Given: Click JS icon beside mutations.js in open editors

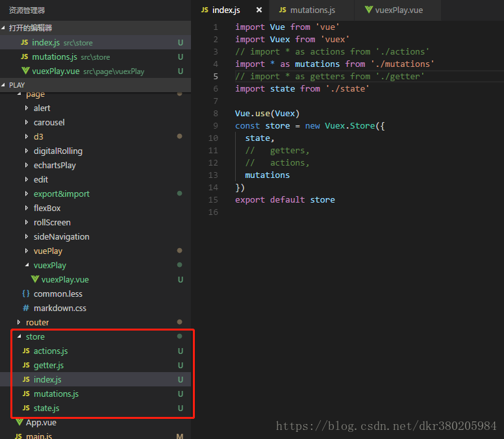Looking at the screenshot, I should click(x=25, y=57).
